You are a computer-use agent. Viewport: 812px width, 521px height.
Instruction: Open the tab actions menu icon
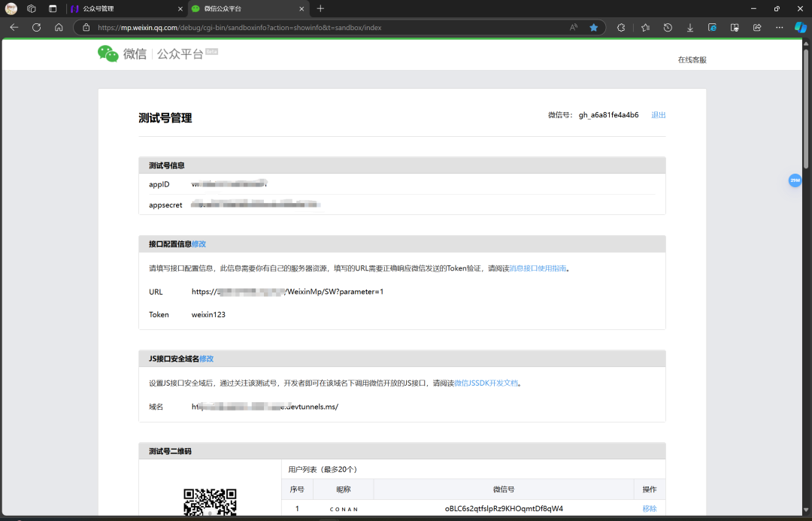(53, 9)
